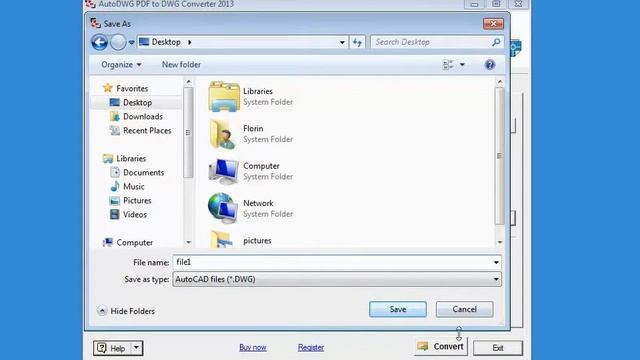
Task: Click the Music note icon in Libraries
Action: pos(115,187)
